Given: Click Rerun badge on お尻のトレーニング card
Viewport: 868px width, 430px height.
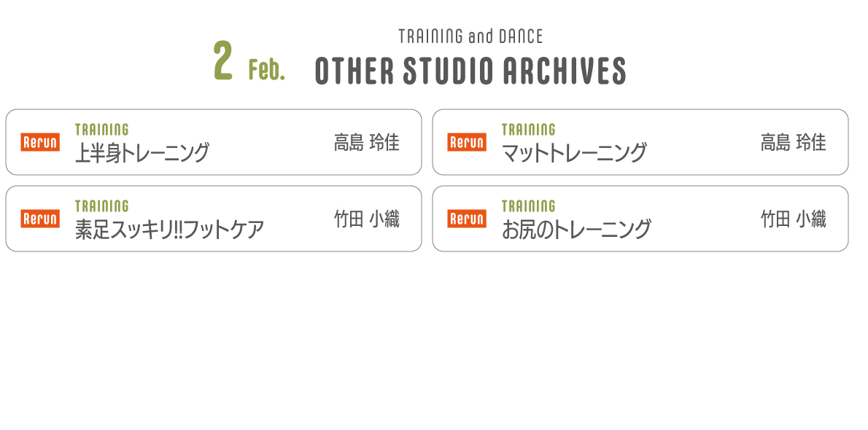Looking at the screenshot, I should click(467, 219).
